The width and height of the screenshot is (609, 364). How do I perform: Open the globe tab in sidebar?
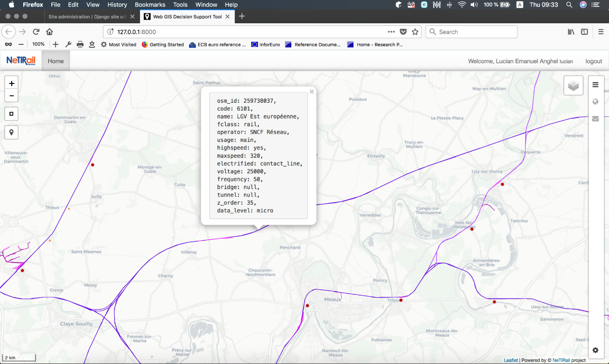point(595,102)
